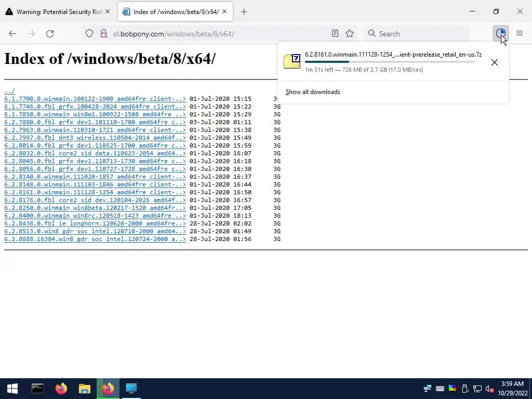Click the Forward navigation arrow
Image resolution: width=532 pixels, height=399 pixels.
[x=31, y=34]
